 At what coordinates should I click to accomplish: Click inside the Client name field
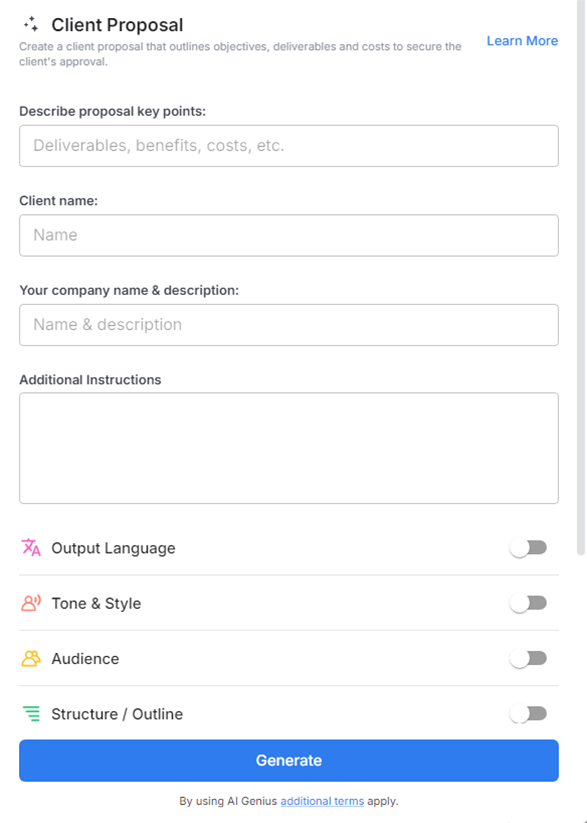(288, 235)
